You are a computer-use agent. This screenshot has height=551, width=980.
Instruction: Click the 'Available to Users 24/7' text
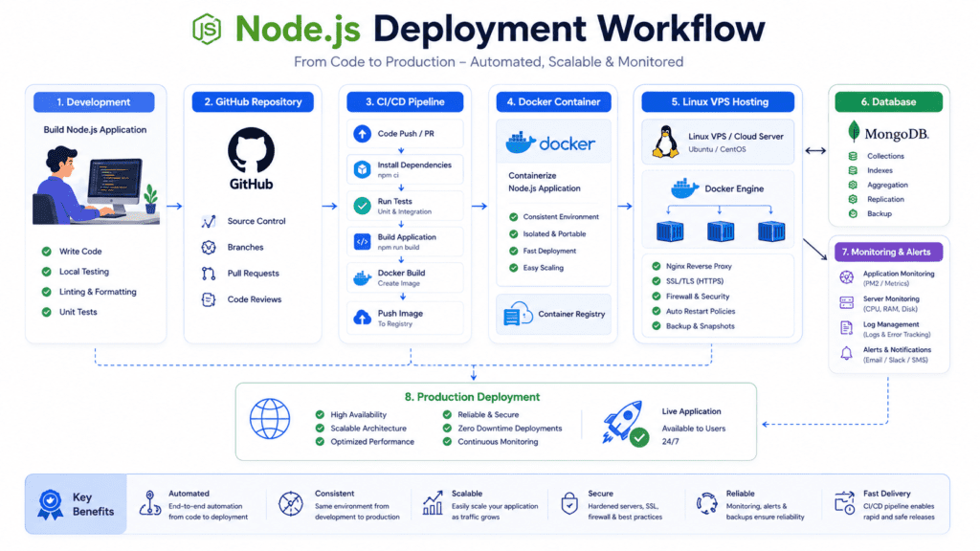pyautogui.click(x=693, y=435)
